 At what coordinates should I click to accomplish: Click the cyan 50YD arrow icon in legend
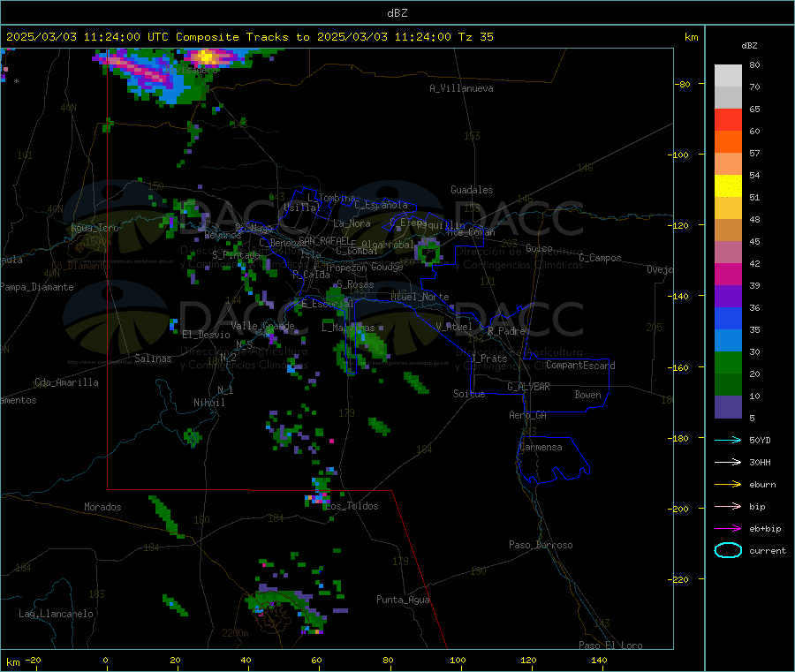(728, 440)
